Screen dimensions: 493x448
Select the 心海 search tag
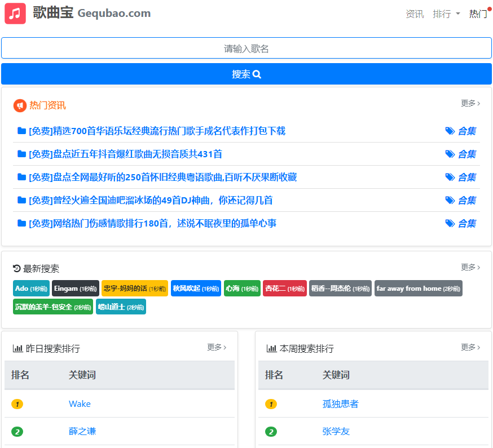242,289
